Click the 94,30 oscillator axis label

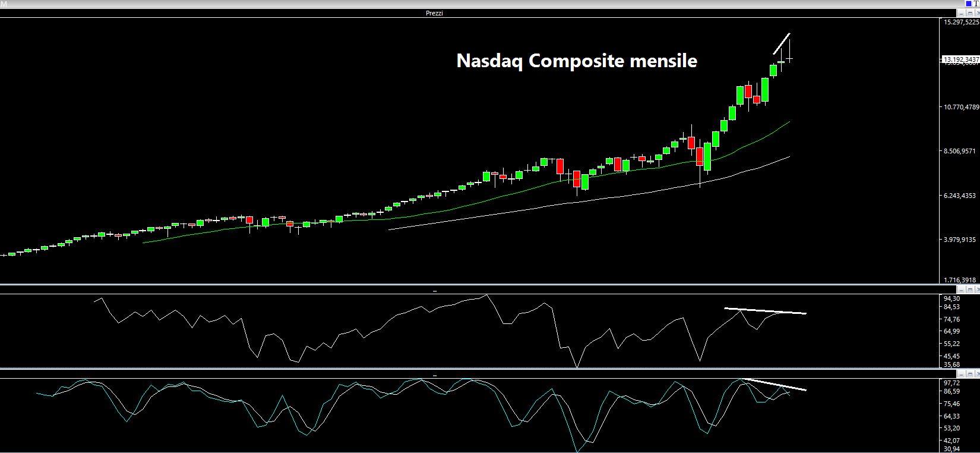(951, 298)
